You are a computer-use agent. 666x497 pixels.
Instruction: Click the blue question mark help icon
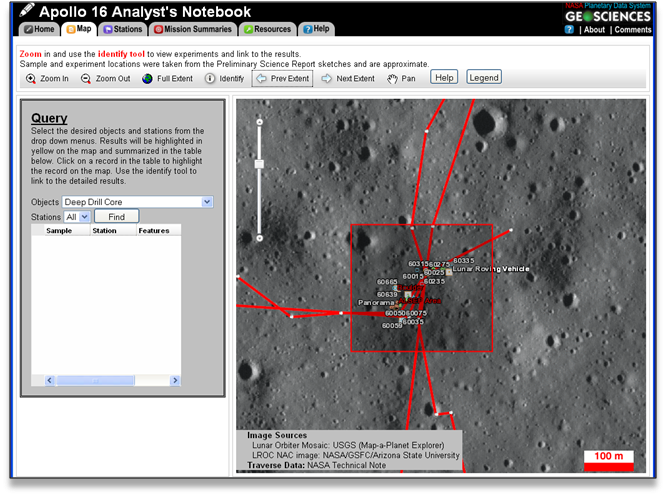click(569, 30)
